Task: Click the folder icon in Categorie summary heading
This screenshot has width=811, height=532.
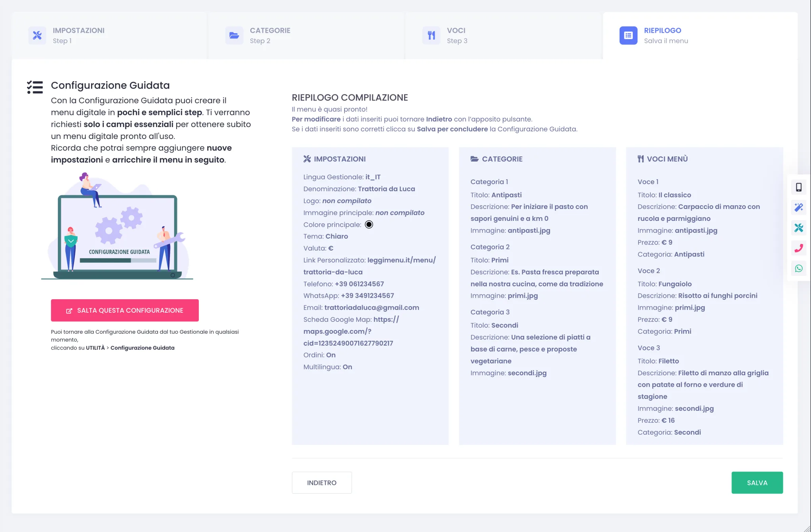Action: [x=474, y=159]
